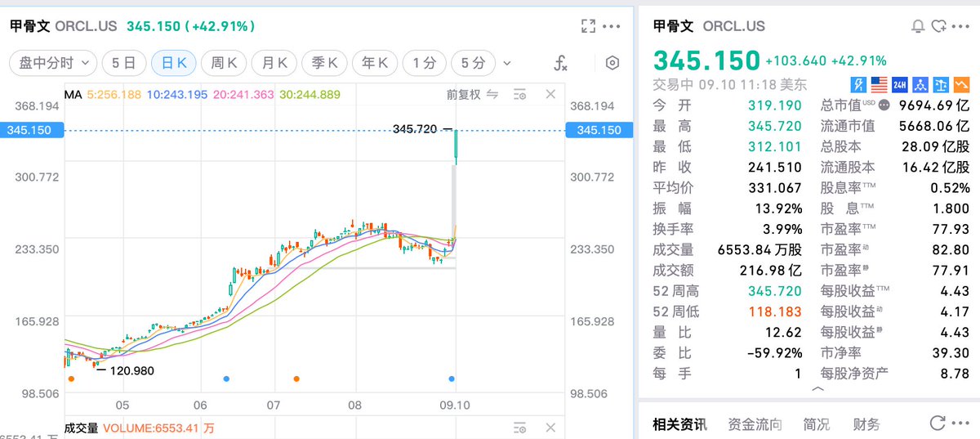Open the bottom panel three-dot menu
This screenshot has width=980, height=439.
(960, 423)
